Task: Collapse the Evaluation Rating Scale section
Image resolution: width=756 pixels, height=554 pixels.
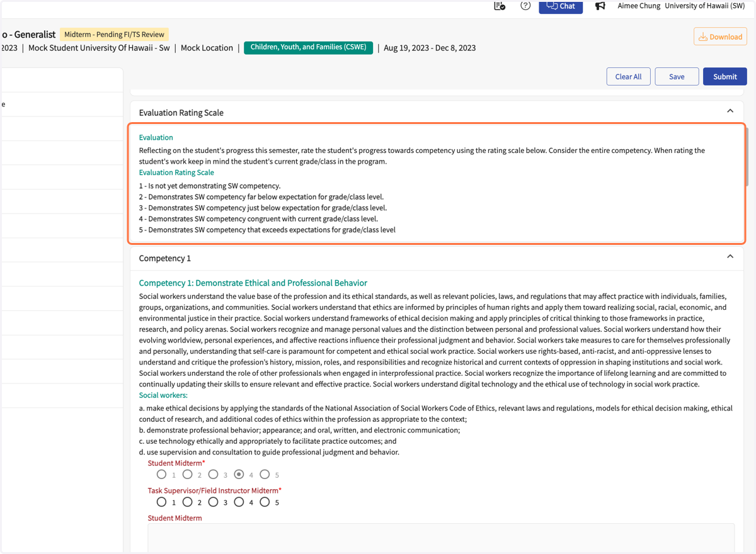Action: click(730, 111)
